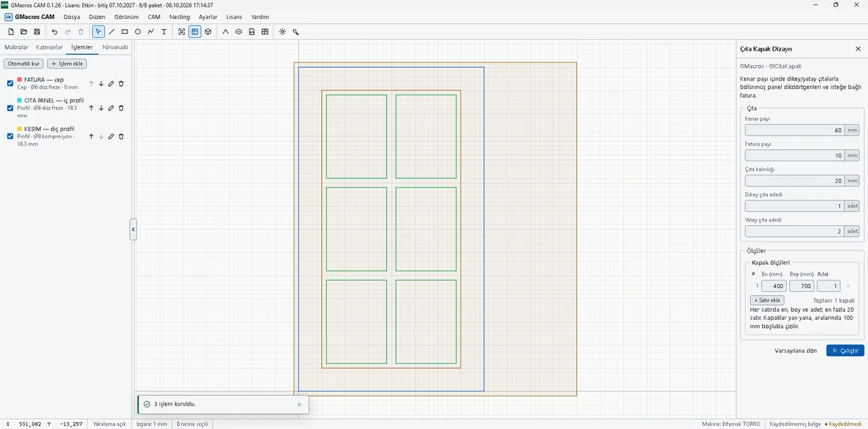This screenshot has height=429, width=868.
Task: Click the Kenar payı input field
Action: [x=794, y=130]
